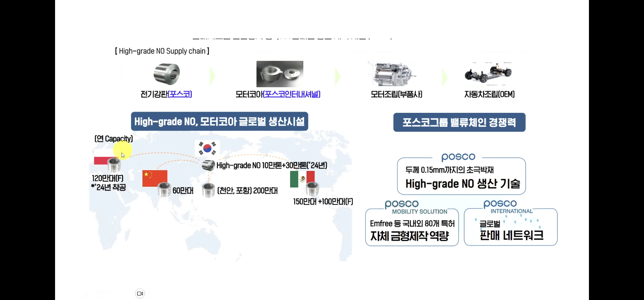Click the South Korea flag icon
The image size is (644, 300).
tap(207, 148)
